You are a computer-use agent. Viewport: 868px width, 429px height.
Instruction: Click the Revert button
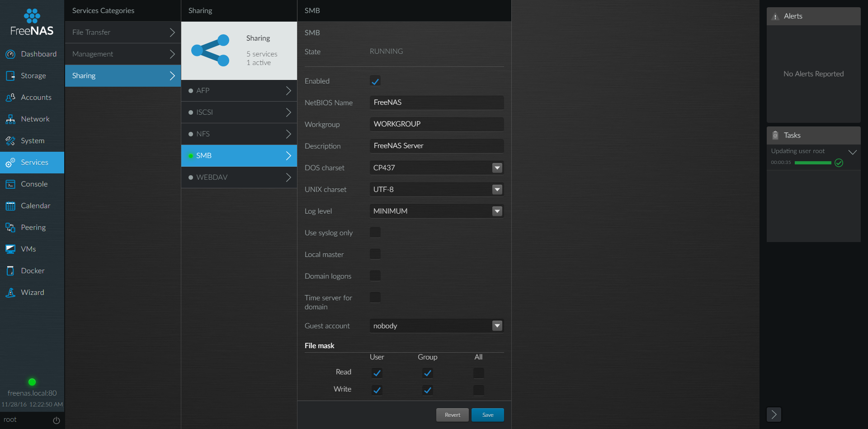452,415
